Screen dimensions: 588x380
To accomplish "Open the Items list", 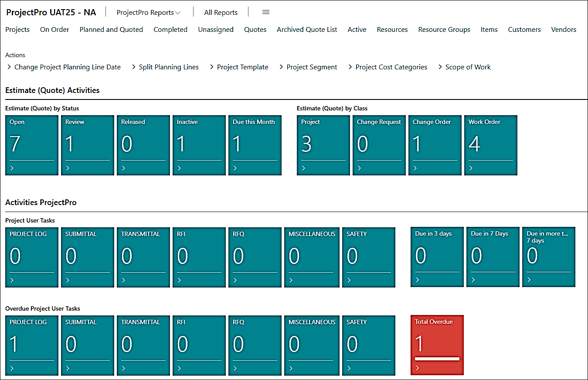I will [489, 30].
